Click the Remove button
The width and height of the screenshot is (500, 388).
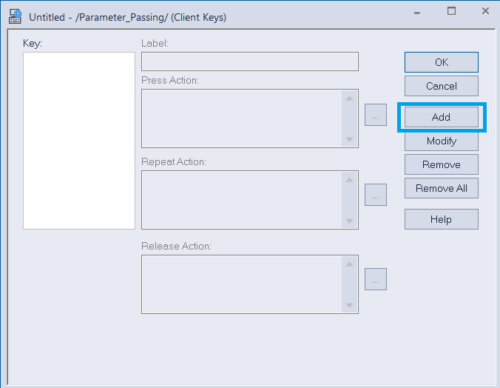click(x=441, y=165)
